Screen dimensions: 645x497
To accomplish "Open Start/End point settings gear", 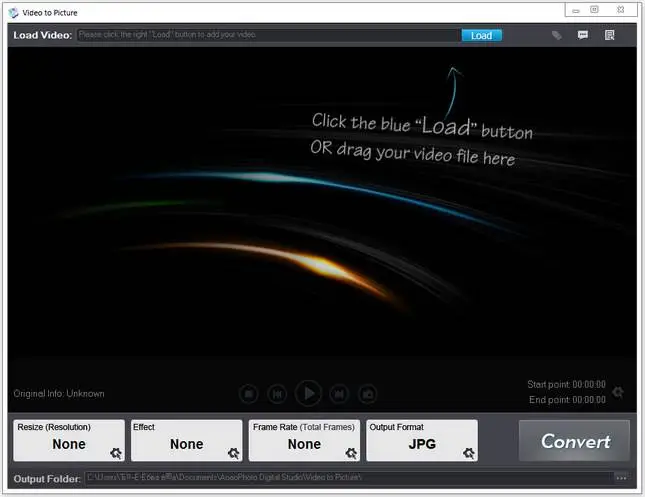I will tap(617, 392).
